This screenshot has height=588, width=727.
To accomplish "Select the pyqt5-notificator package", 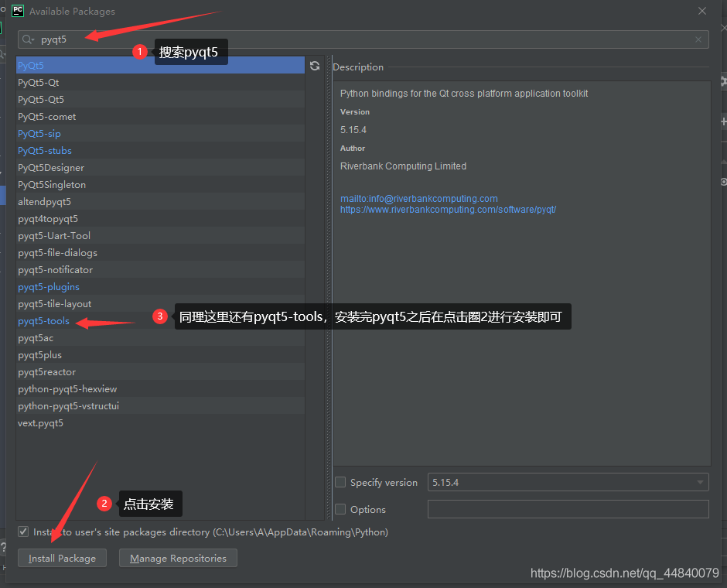I will pos(160,270).
